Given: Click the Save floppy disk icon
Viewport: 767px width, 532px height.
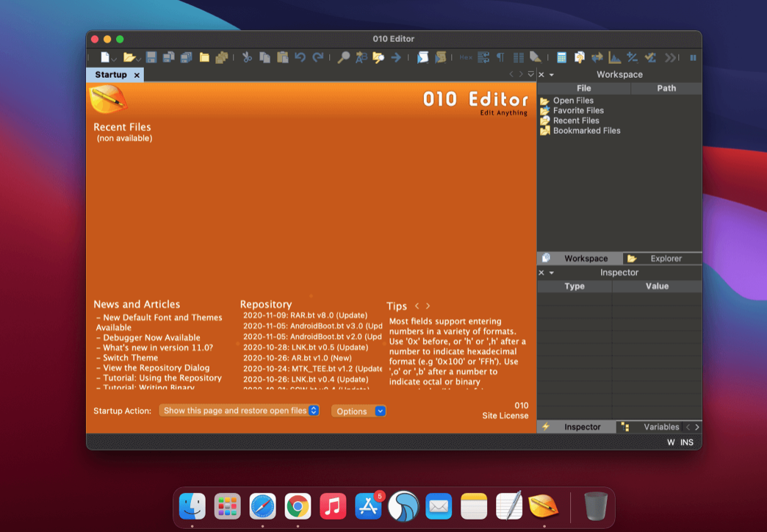Looking at the screenshot, I should point(151,57).
